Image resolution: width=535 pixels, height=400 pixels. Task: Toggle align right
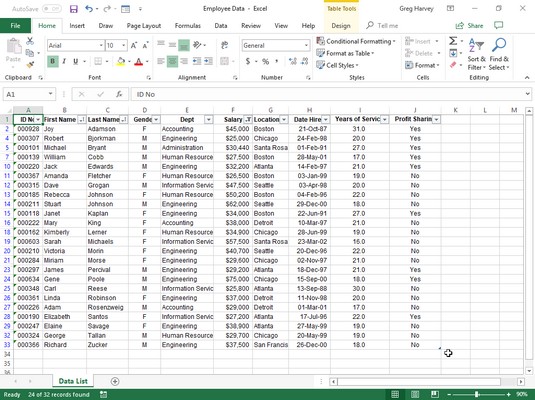point(184,61)
